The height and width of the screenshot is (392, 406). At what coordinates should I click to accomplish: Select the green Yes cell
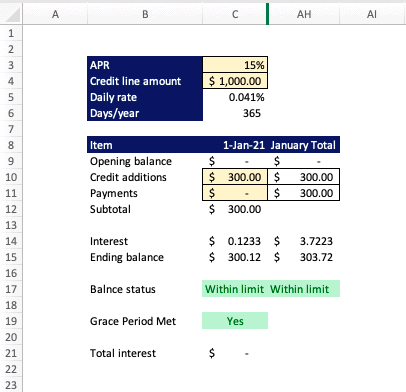click(x=235, y=321)
